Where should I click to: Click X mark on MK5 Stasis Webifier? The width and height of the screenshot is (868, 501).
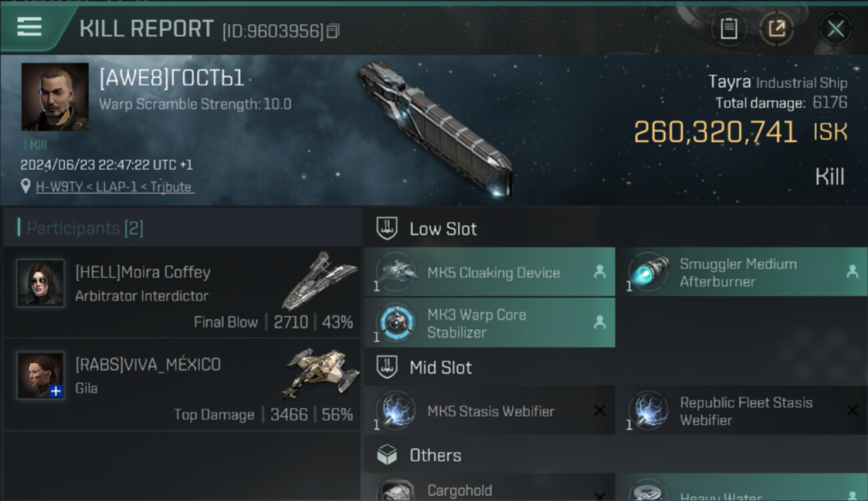[600, 411]
